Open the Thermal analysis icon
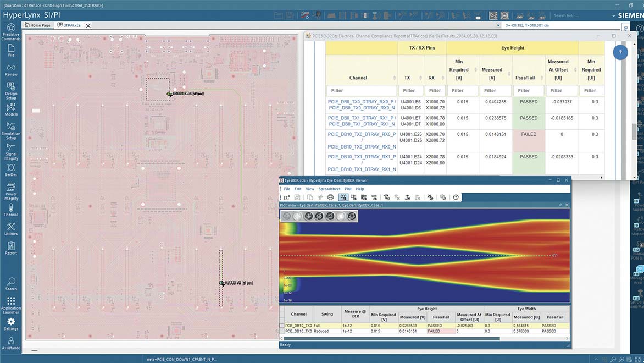The height and width of the screenshot is (363, 644). tap(11, 210)
